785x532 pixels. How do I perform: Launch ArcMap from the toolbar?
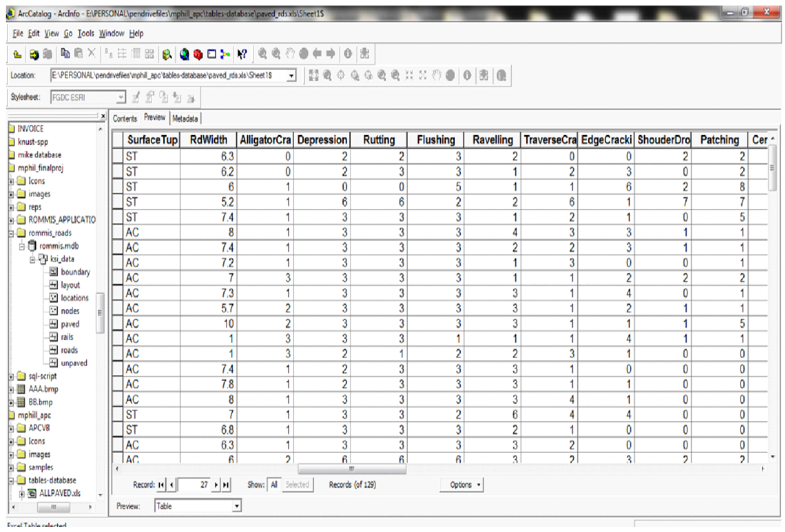pyautogui.click(x=185, y=54)
